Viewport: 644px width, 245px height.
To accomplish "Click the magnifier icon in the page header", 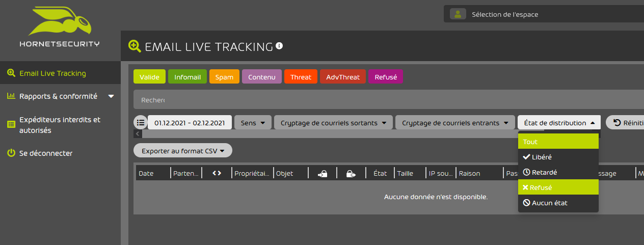I will coord(134,46).
